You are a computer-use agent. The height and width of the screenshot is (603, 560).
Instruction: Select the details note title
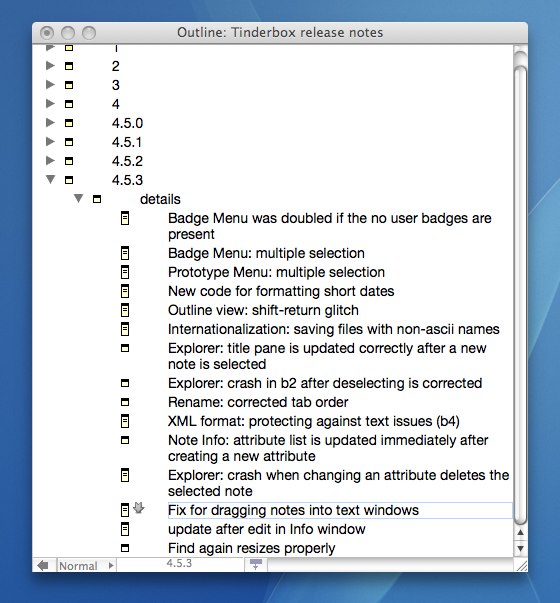point(160,199)
